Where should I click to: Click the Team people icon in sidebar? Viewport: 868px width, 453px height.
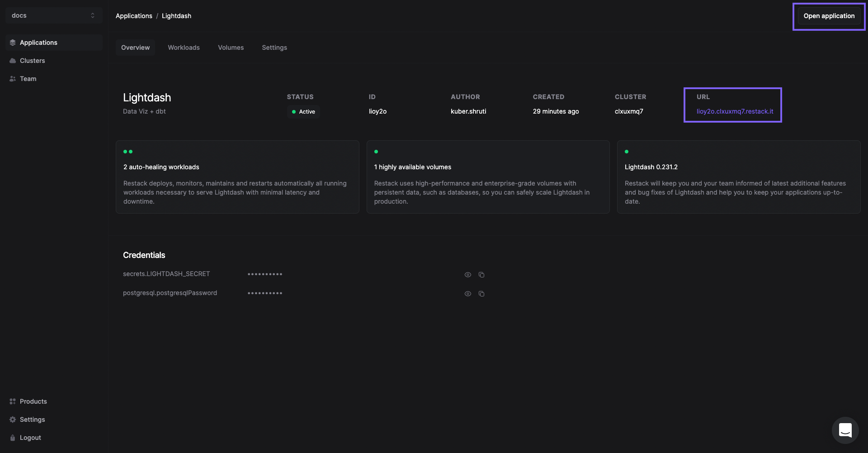13,79
